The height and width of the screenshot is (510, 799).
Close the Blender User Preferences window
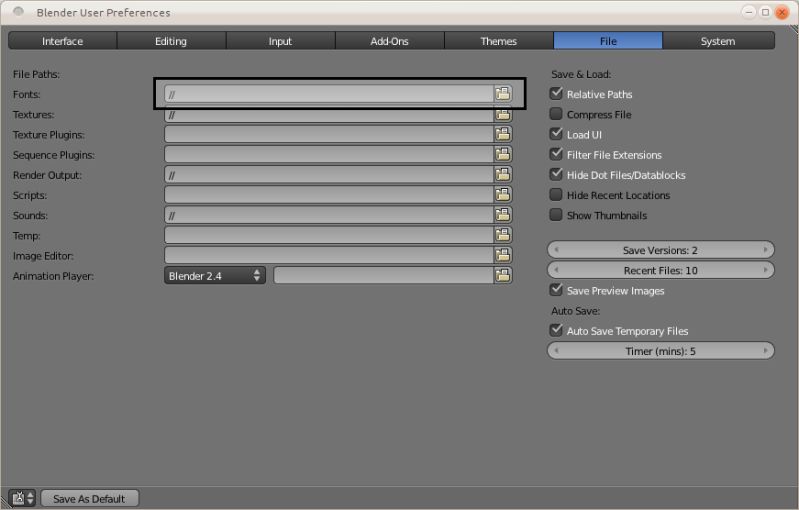click(781, 12)
